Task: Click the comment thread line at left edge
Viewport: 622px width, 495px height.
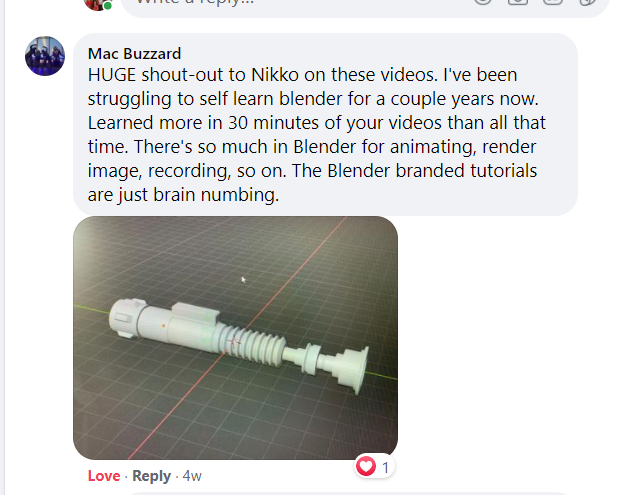Action: 5,248
